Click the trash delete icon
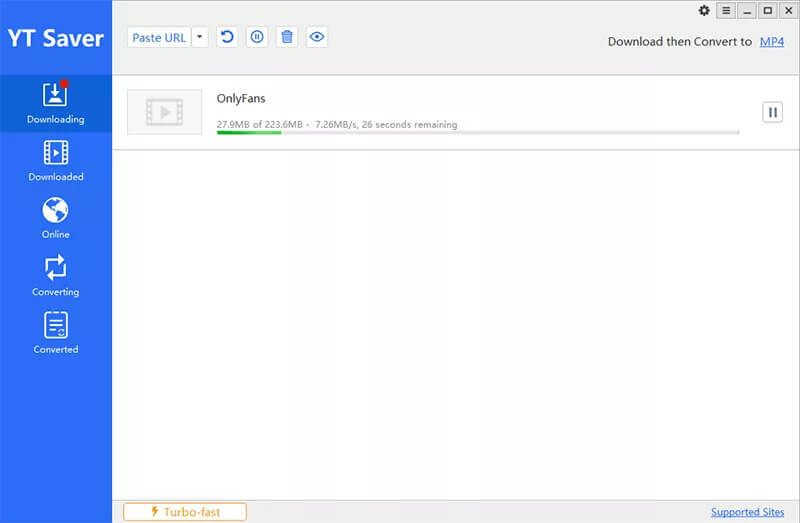 [287, 37]
